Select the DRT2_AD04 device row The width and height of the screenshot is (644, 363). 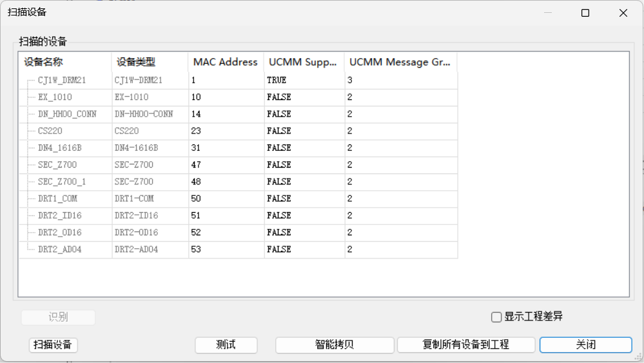point(60,249)
